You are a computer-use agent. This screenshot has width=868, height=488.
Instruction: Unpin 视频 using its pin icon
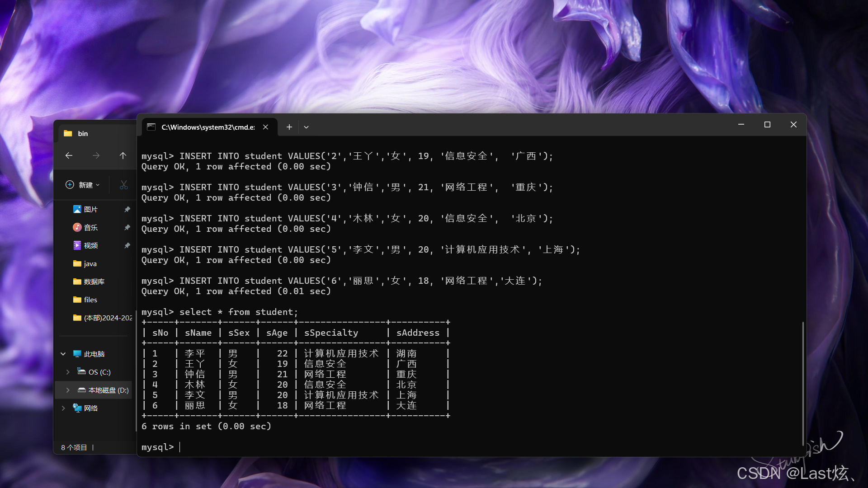[127, 245]
